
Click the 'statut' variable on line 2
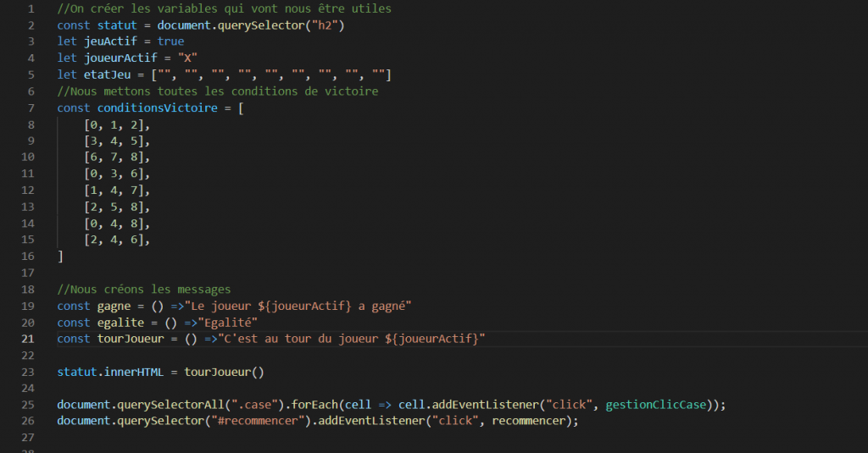(117, 25)
